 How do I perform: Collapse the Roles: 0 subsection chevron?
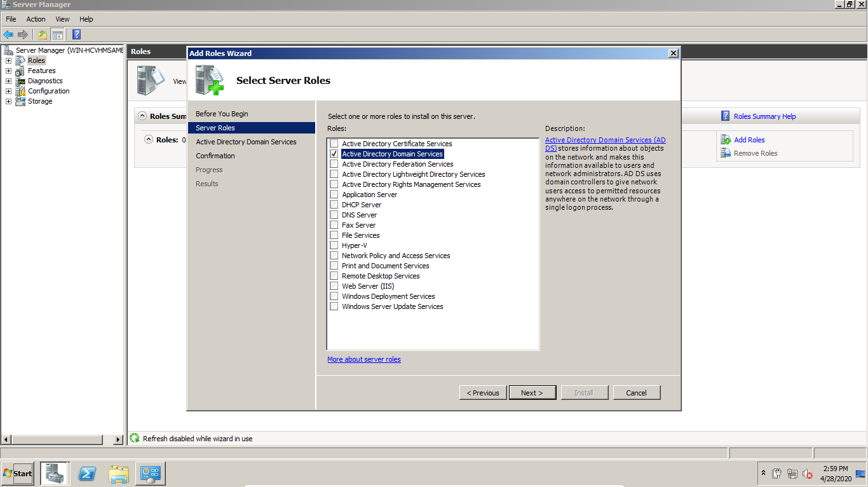pyautogui.click(x=149, y=139)
